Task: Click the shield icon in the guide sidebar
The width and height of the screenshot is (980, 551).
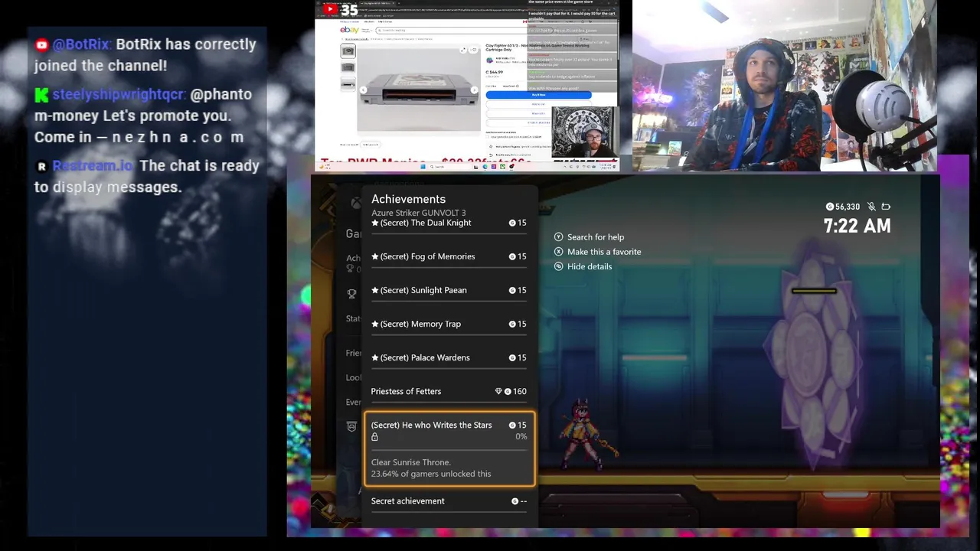Action: coord(351,426)
